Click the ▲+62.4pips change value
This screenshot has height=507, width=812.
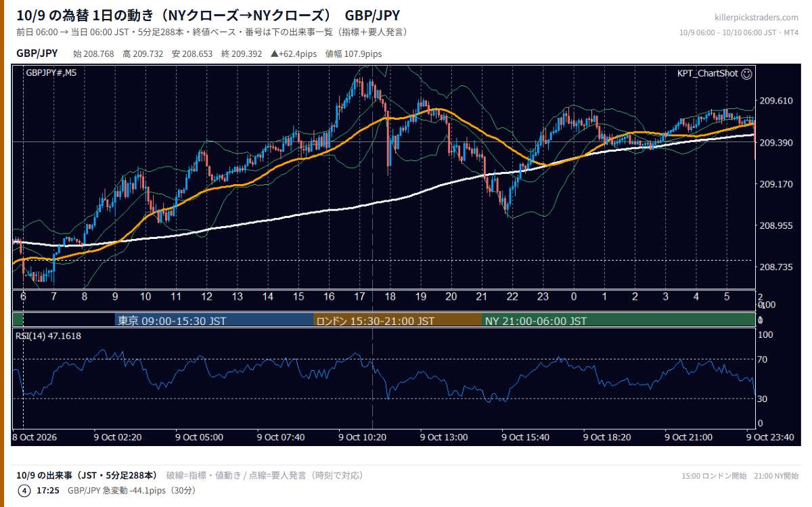coord(294,54)
